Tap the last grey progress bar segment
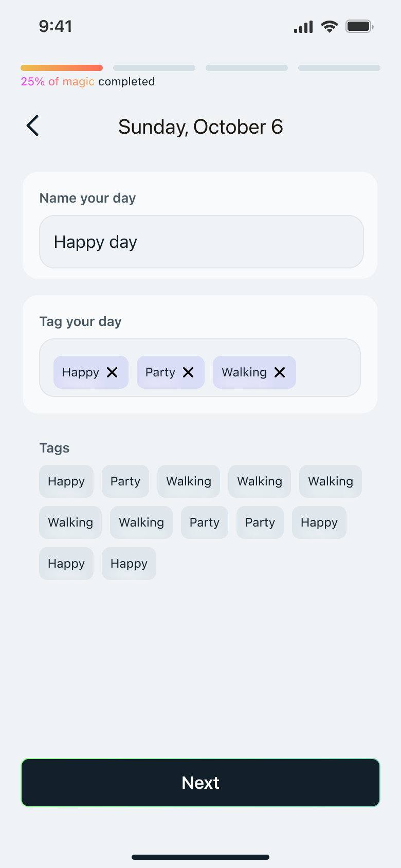 (339, 68)
